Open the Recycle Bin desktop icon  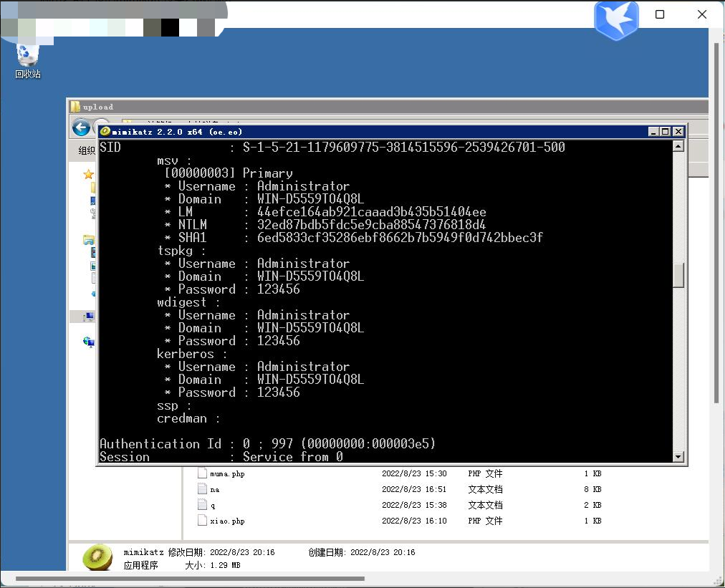(28, 62)
